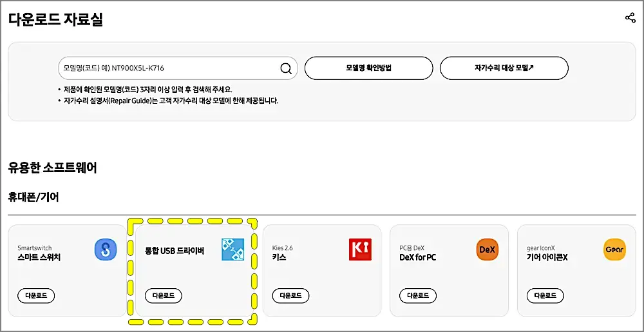Click the Kies 2.6 subtitle text

[x=283, y=248]
